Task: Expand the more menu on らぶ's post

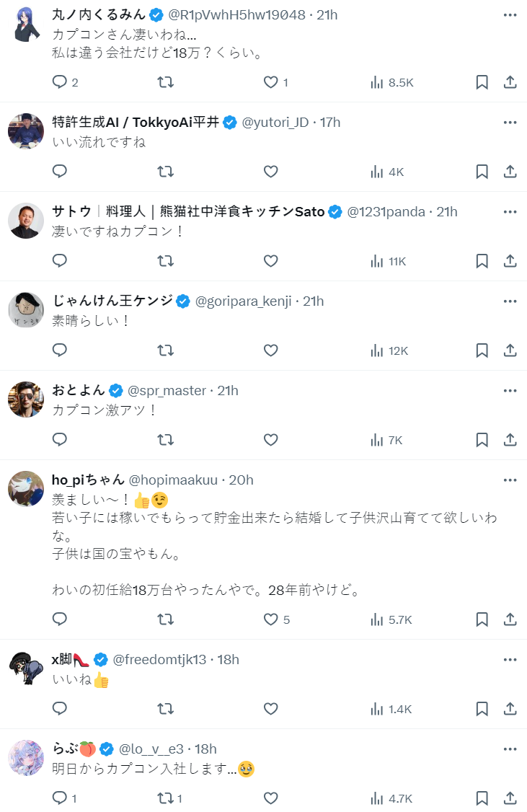Action: click(510, 749)
